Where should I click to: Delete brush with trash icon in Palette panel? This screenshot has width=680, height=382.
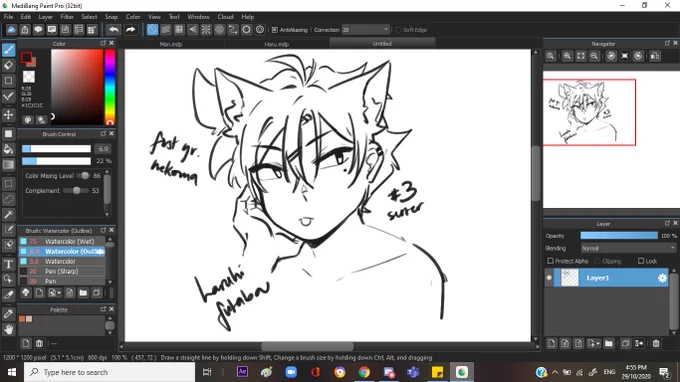click(x=39, y=343)
